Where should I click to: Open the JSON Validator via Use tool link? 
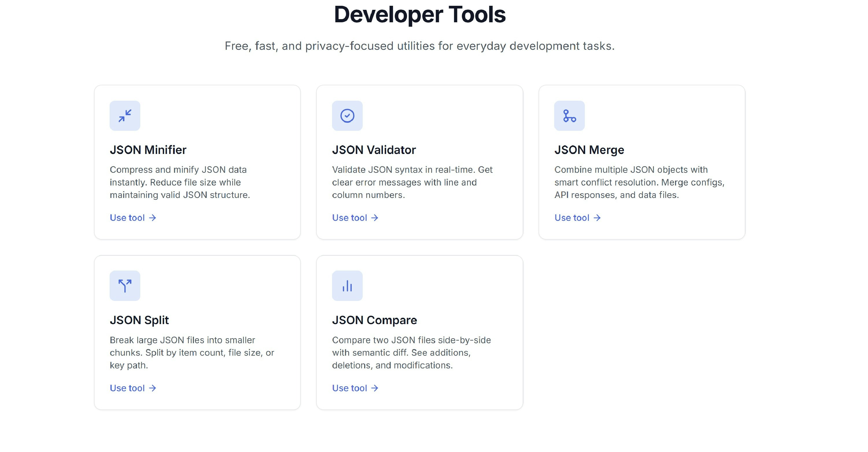(350, 218)
